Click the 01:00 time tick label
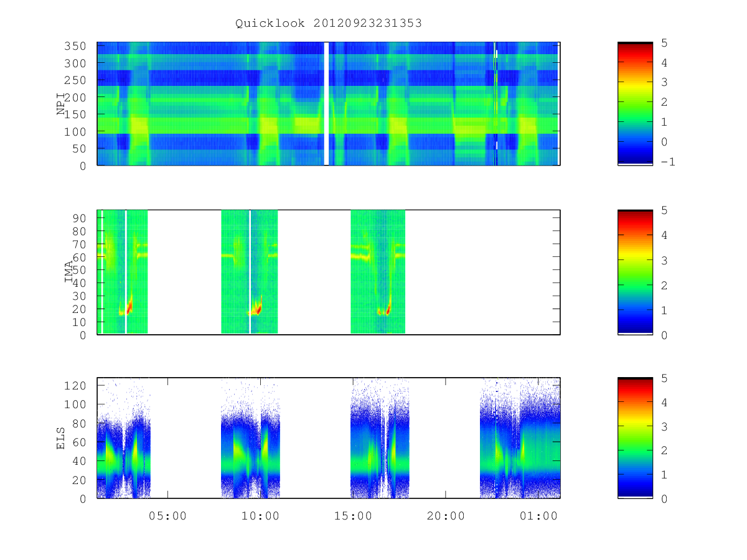Screen dimensions: 747x560 (x=538, y=516)
